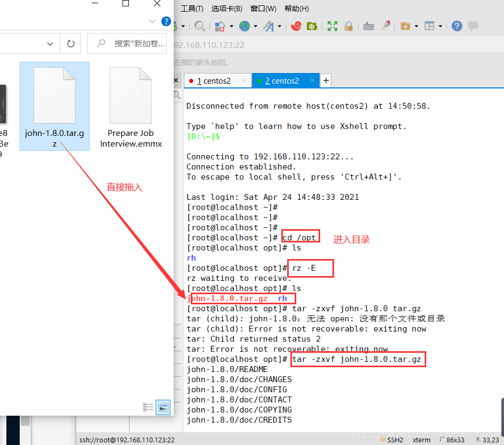Image resolution: width=504 pixels, height=445 pixels.
Task: Open the 窗口(W) menu
Action: (x=263, y=9)
